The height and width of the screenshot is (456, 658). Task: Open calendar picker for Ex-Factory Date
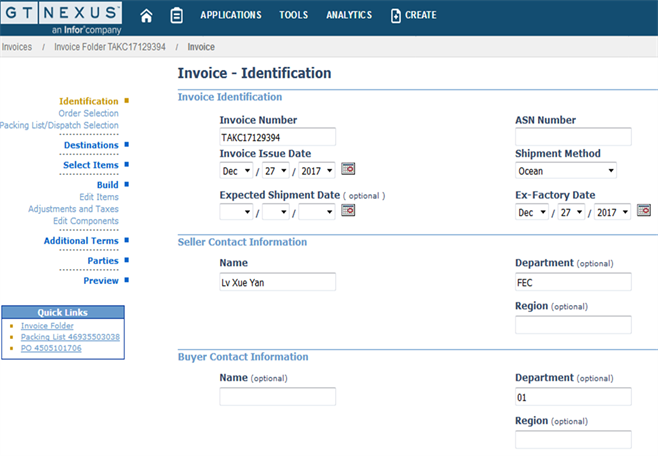[644, 211]
